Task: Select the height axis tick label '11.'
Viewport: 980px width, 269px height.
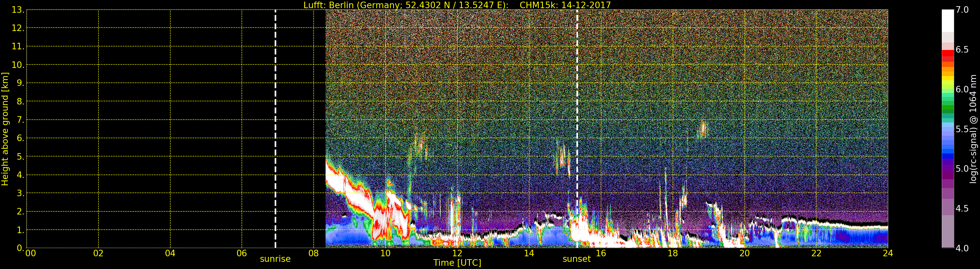Action: point(18,46)
